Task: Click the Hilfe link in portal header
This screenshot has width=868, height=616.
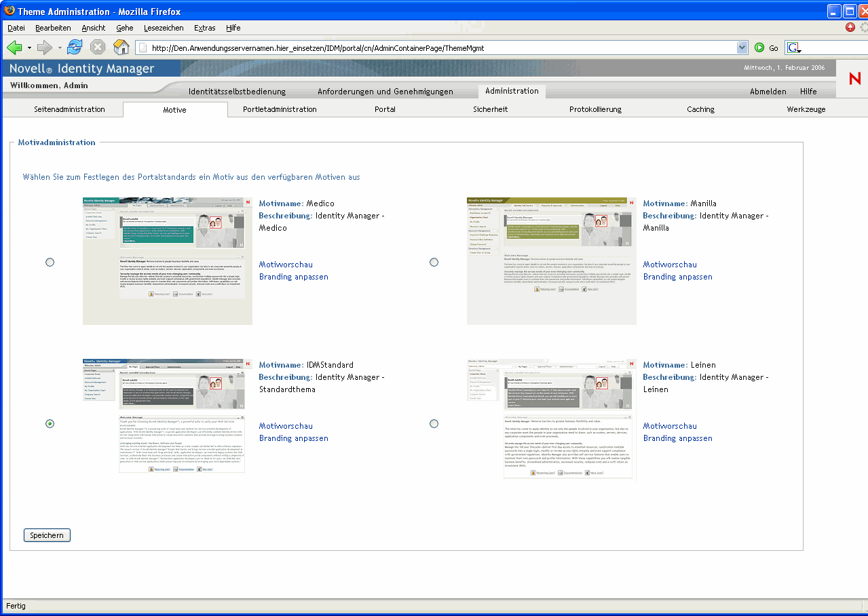Action: [x=808, y=92]
